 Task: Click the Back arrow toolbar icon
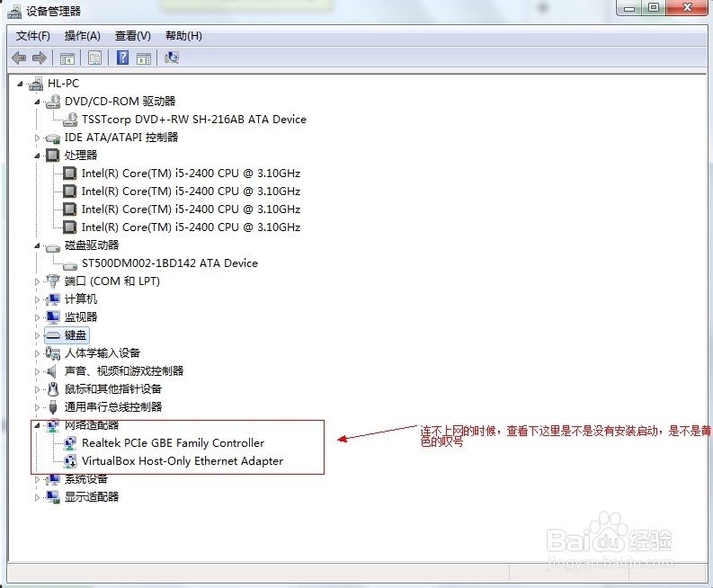click(19, 58)
